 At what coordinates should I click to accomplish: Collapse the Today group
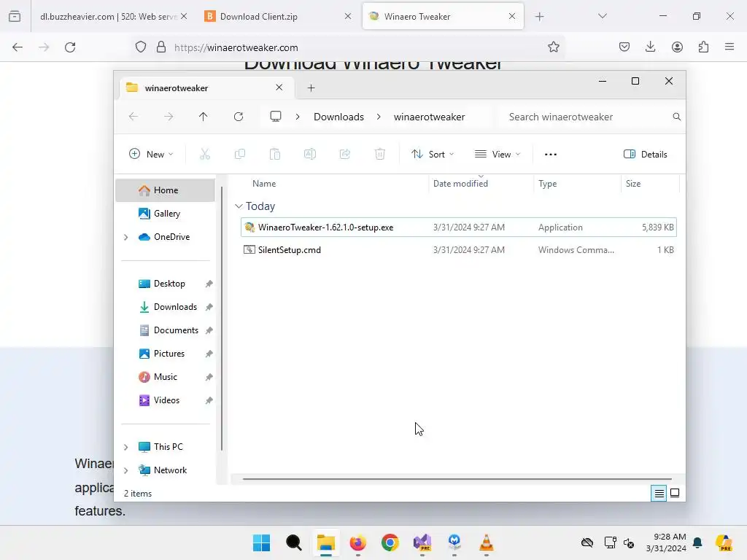[239, 206]
